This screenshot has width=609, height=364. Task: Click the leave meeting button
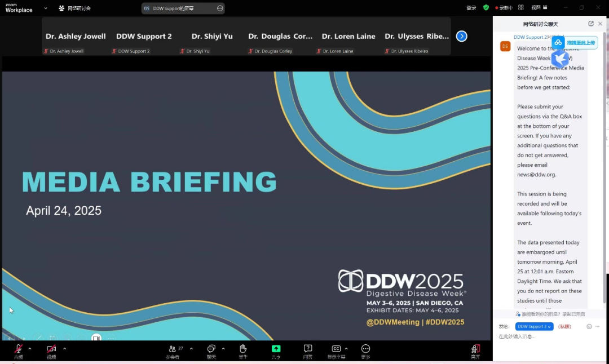click(476, 351)
